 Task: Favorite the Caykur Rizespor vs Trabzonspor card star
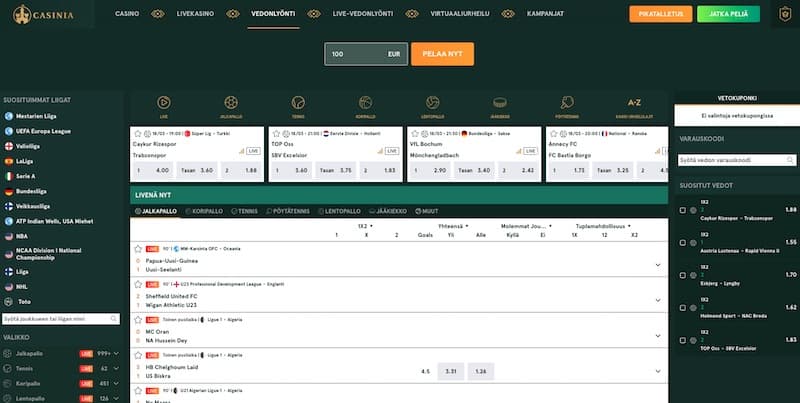137,134
